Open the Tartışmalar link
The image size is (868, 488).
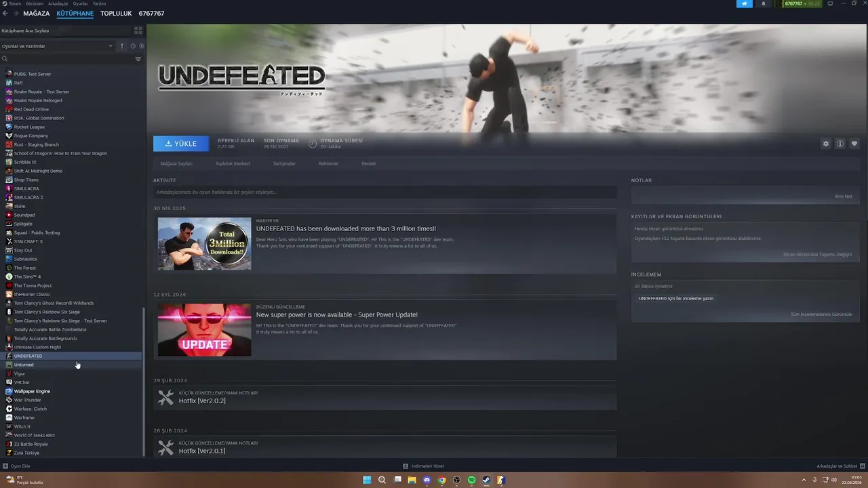pos(284,163)
